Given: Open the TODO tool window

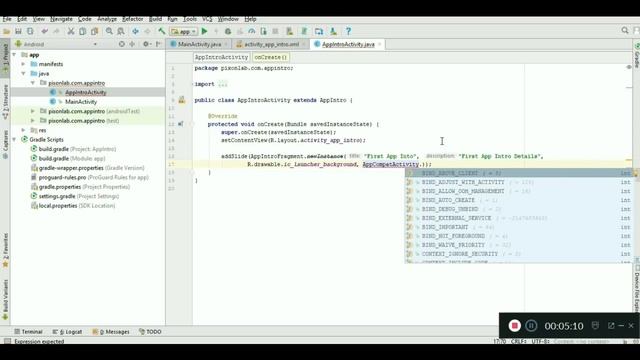Looking at the screenshot, I should [150, 331].
